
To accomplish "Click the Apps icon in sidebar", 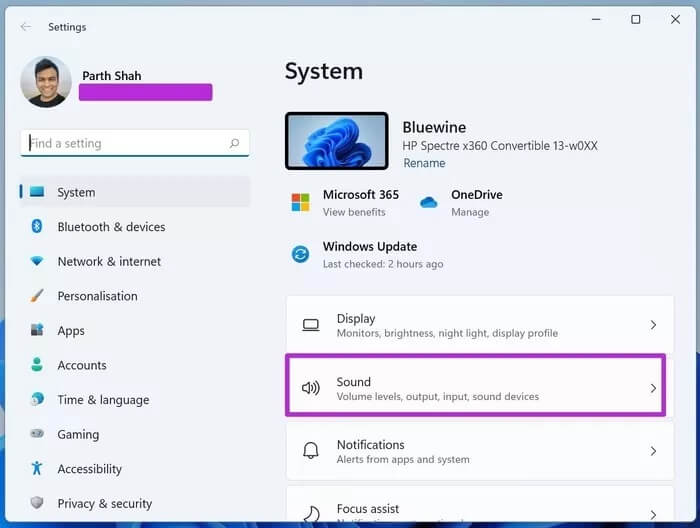I will [37, 330].
